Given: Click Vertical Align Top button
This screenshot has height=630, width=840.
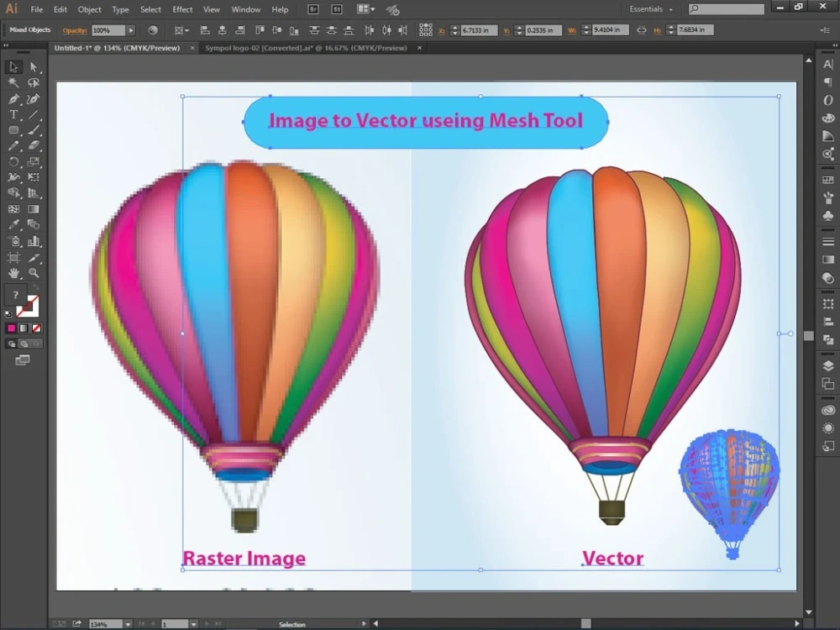Looking at the screenshot, I should coord(260,30).
